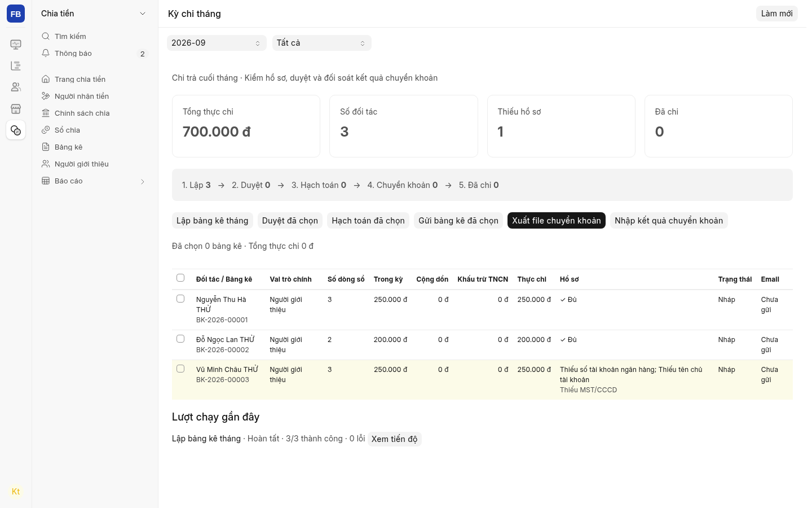The width and height of the screenshot is (812, 508).
Task: Click the table icon beside Báo cáo
Action: 46,181
